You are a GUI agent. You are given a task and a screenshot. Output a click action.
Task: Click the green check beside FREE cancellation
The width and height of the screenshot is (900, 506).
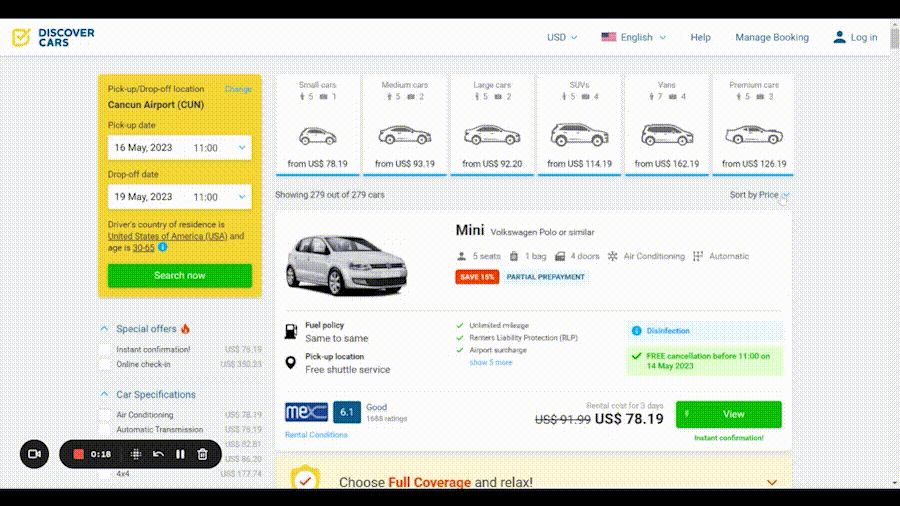pos(637,356)
